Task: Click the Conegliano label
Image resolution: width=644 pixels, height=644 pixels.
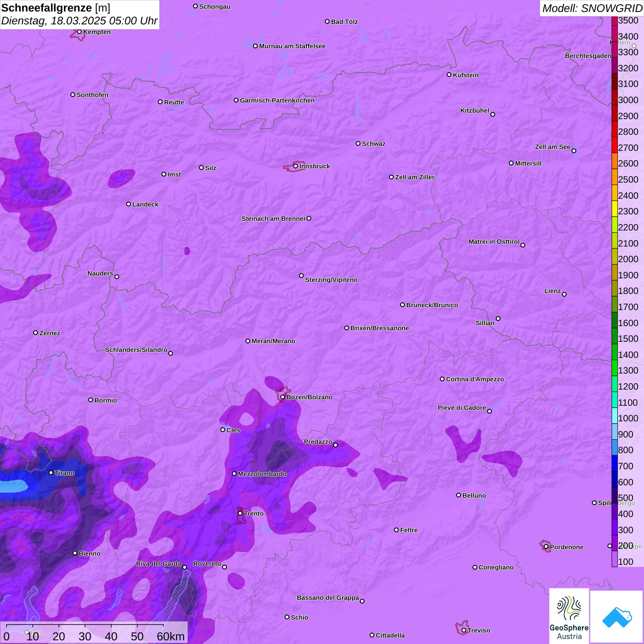Action: [x=496, y=567]
